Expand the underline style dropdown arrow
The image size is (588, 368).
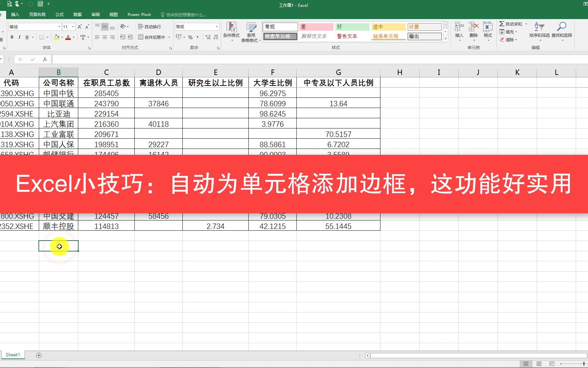point(33,37)
